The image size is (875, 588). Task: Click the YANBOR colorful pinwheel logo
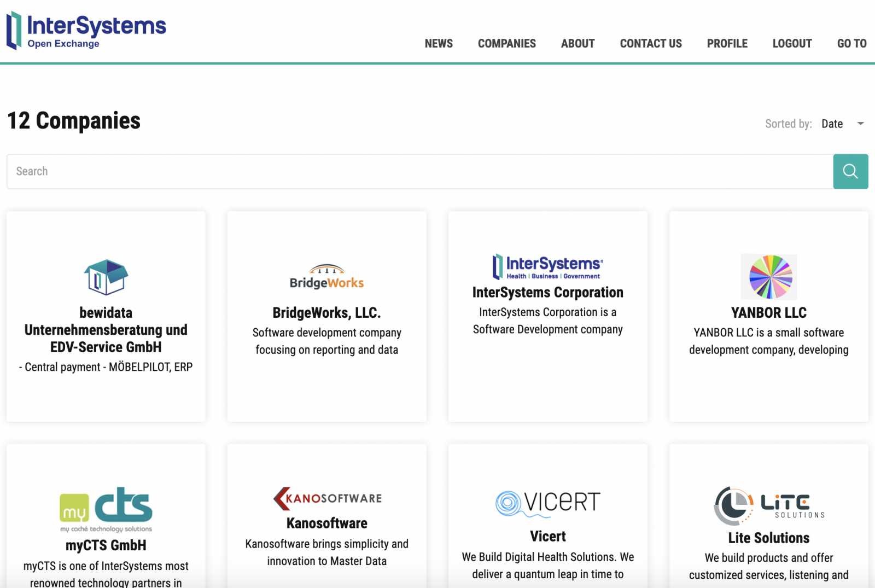769,277
